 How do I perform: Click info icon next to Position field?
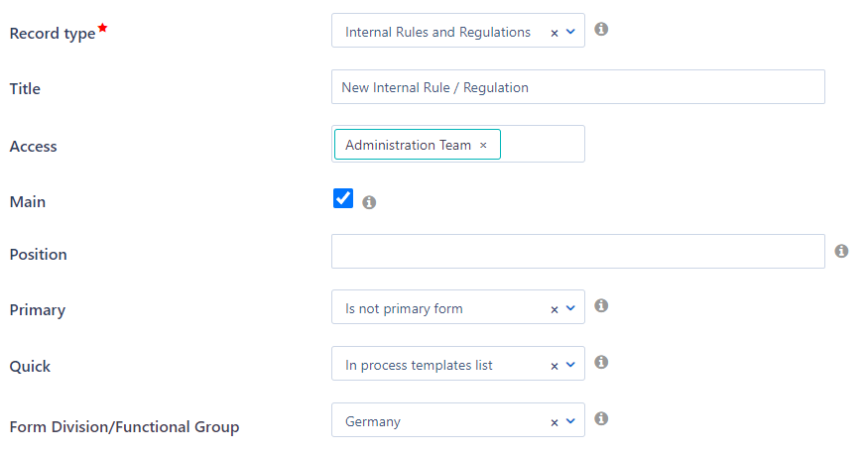(841, 252)
